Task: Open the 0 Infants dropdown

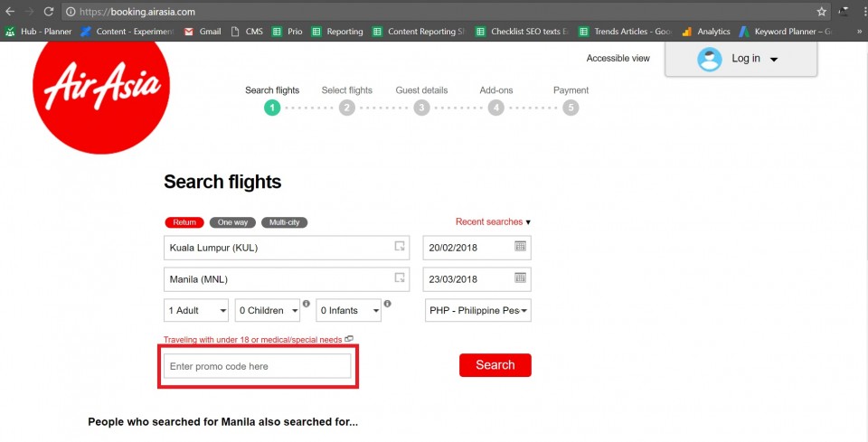Action: click(349, 310)
